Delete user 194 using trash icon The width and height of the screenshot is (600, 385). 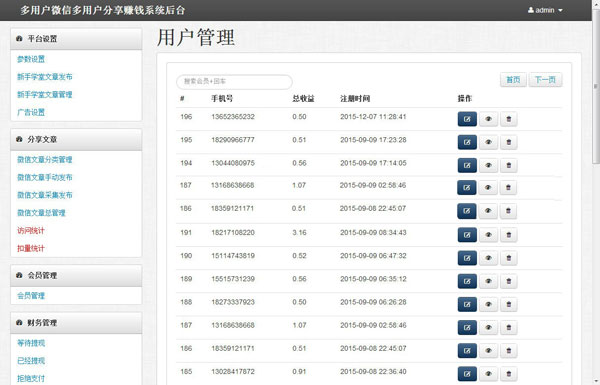509,165
